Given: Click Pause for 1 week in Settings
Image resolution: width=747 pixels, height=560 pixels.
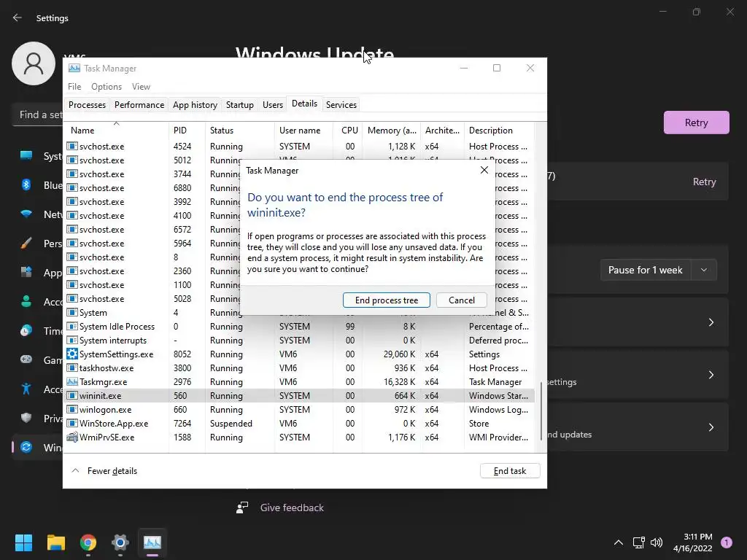Looking at the screenshot, I should pyautogui.click(x=645, y=270).
